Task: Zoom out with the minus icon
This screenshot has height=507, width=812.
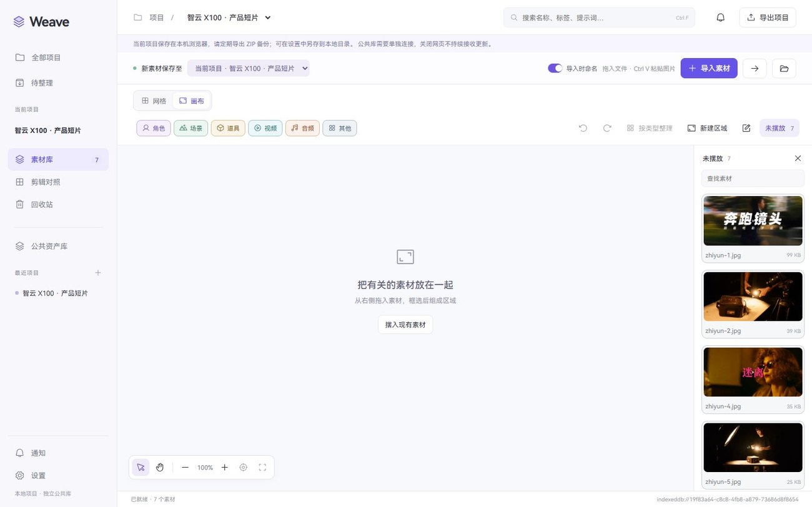Action: click(185, 467)
